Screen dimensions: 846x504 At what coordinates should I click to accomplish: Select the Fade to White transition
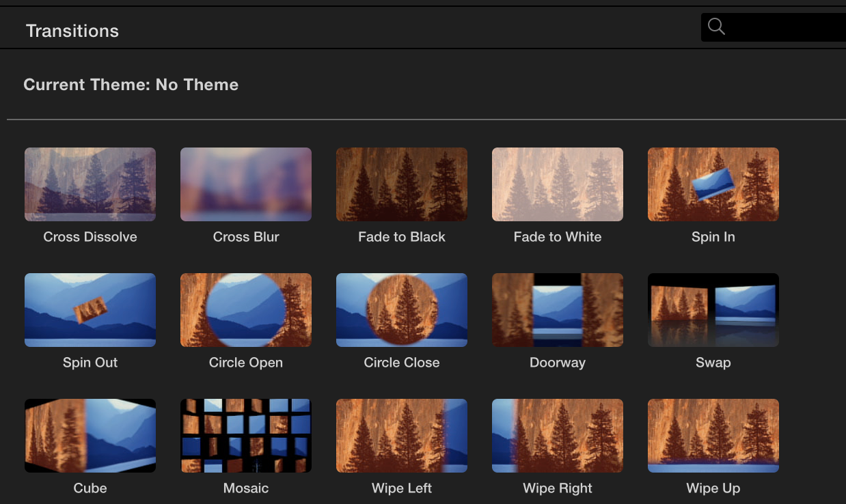(558, 184)
